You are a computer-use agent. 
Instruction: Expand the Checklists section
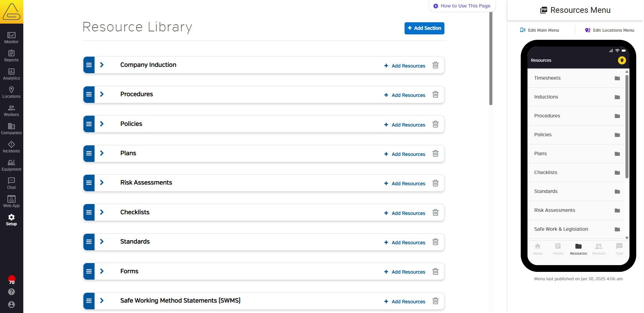tap(102, 212)
